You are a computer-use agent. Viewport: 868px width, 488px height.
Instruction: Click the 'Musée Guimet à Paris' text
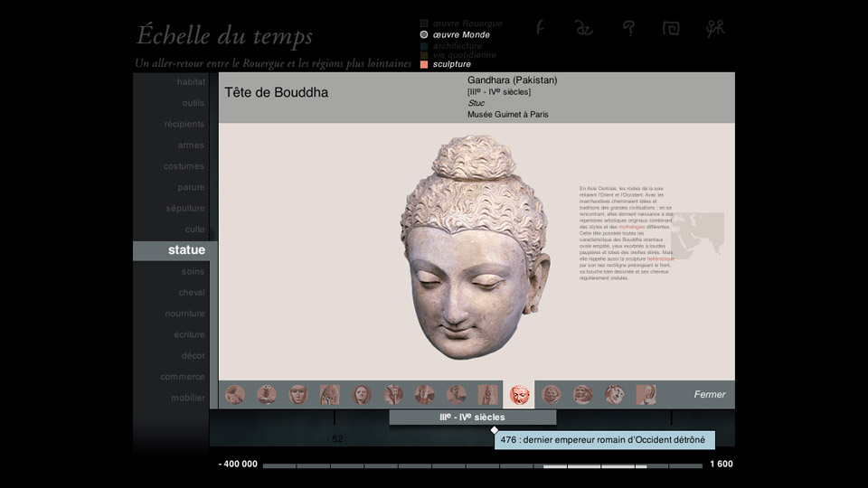click(507, 115)
